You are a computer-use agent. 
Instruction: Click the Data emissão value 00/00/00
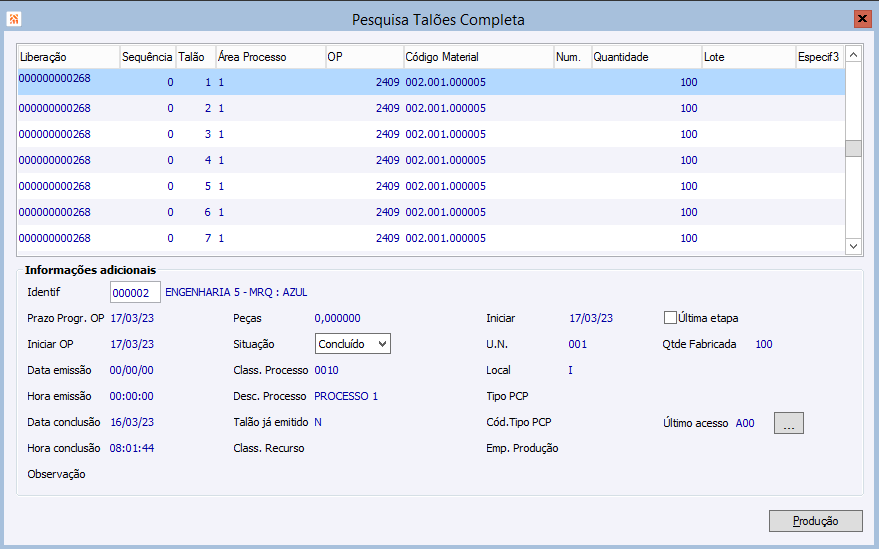click(x=132, y=370)
